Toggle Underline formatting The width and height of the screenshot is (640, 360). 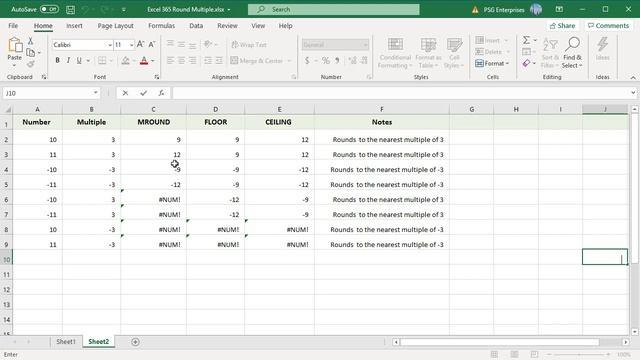point(79,60)
